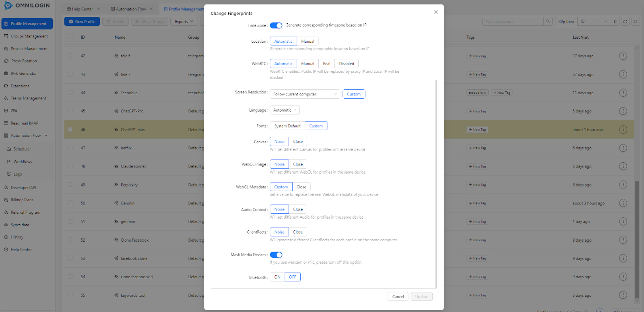644x312 pixels.
Task: Open the Exports dropdown
Action: point(184,22)
